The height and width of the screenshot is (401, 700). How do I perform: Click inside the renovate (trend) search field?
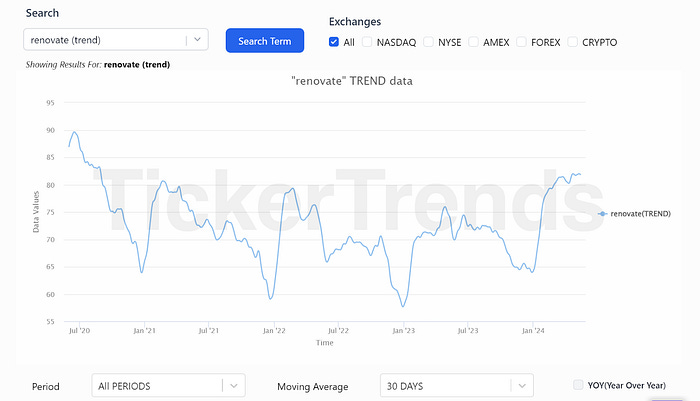[x=116, y=40]
